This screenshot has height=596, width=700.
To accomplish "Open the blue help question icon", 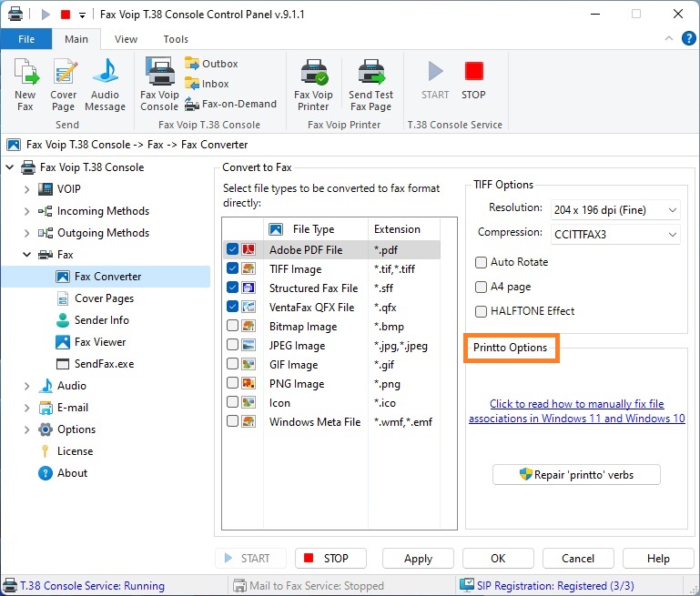I will [688, 39].
